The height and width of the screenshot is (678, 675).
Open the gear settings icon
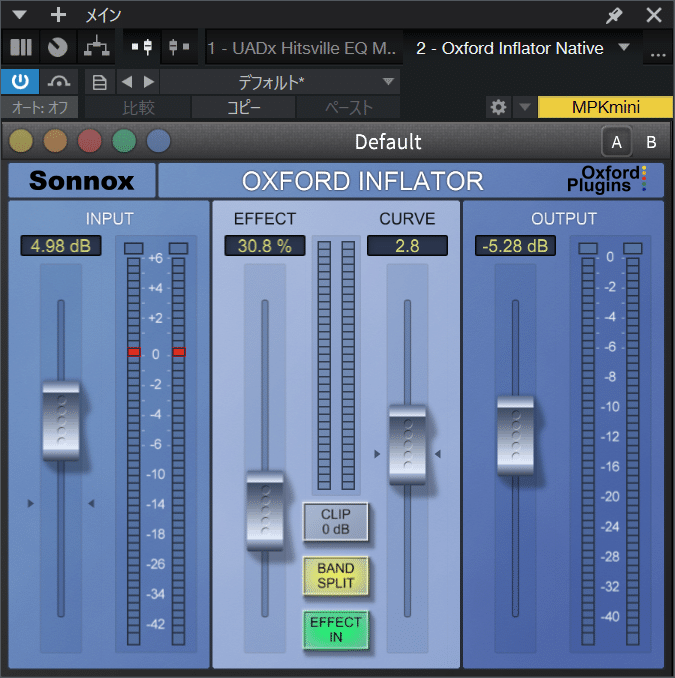tap(498, 107)
